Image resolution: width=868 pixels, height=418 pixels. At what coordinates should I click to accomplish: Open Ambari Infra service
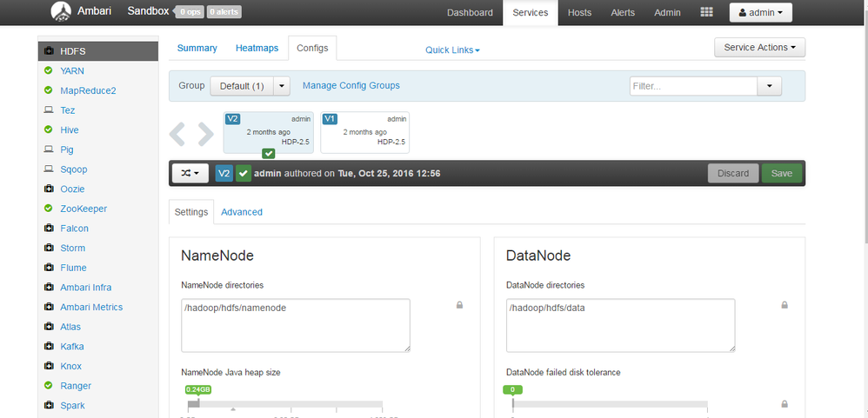86,288
